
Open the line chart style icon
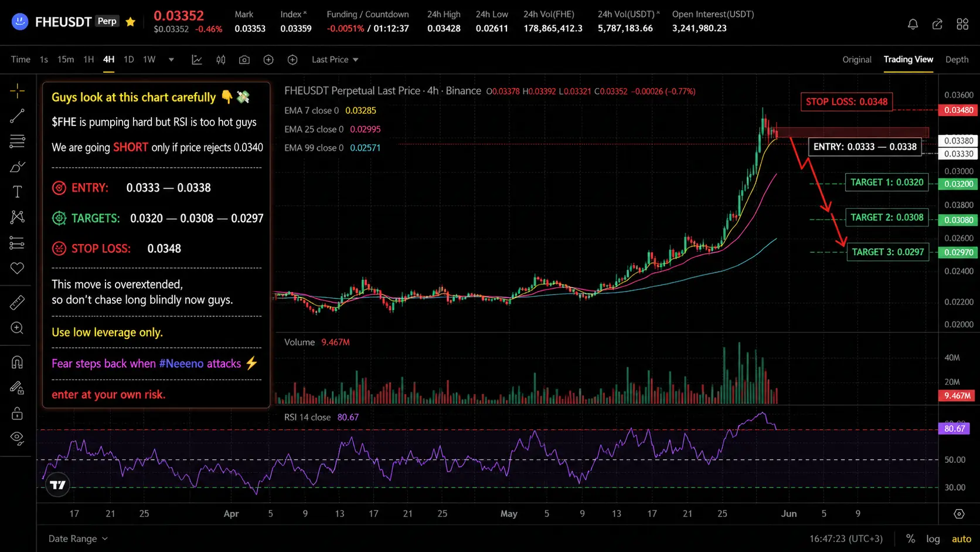click(x=197, y=60)
